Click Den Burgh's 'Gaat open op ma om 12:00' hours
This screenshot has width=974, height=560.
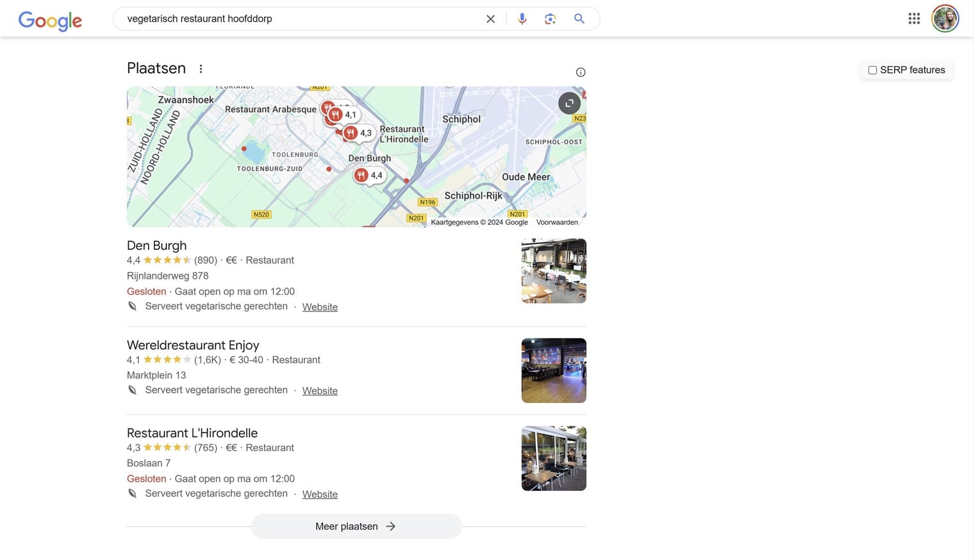pos(235,292)
